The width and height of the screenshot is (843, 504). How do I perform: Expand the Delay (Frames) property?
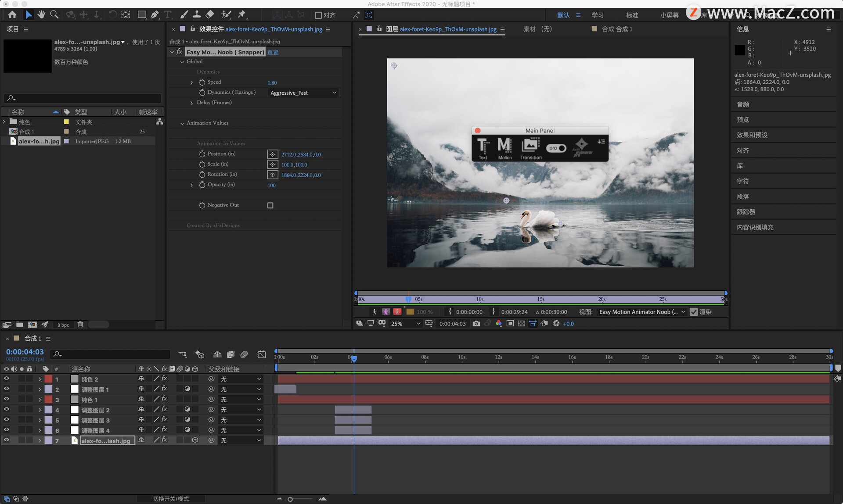[191, 103]
